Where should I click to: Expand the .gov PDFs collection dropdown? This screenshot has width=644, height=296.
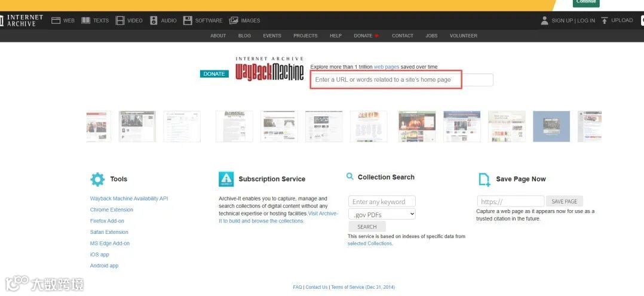(x=382, y=214)
